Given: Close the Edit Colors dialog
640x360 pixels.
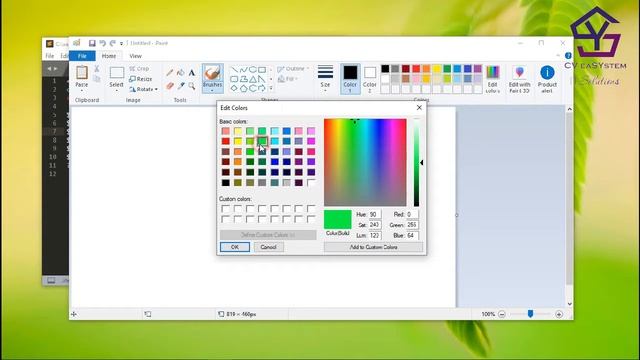Looking at the screenshot, I should 419,108.
